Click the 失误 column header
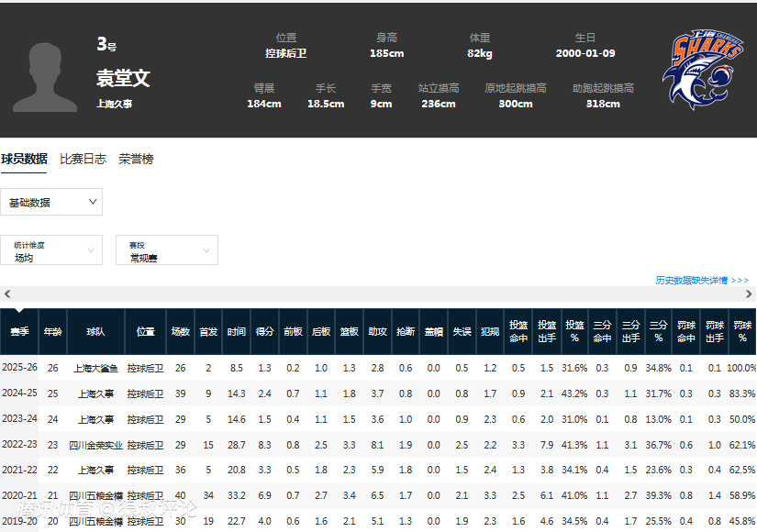This screenshot has height=532, width=757. coord(462,332)
